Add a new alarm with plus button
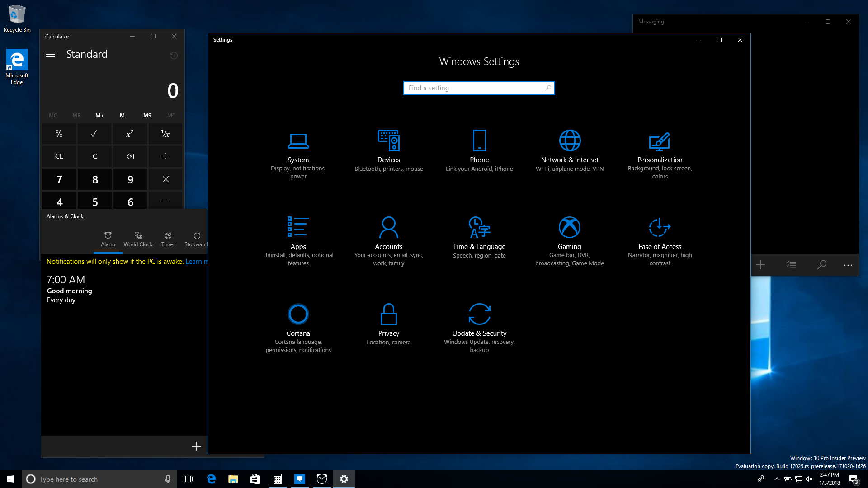Viewport: 868px width, 488px height. (x=196, y=446)
